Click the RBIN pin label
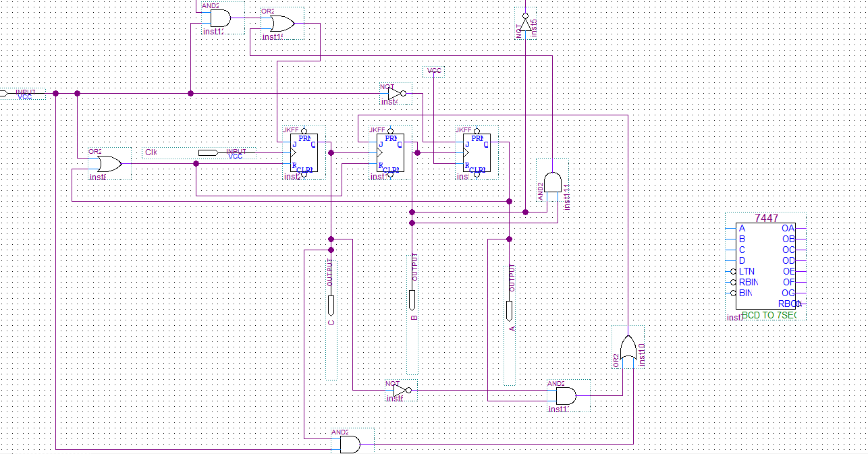868x454 pixels. click(748, 282)
